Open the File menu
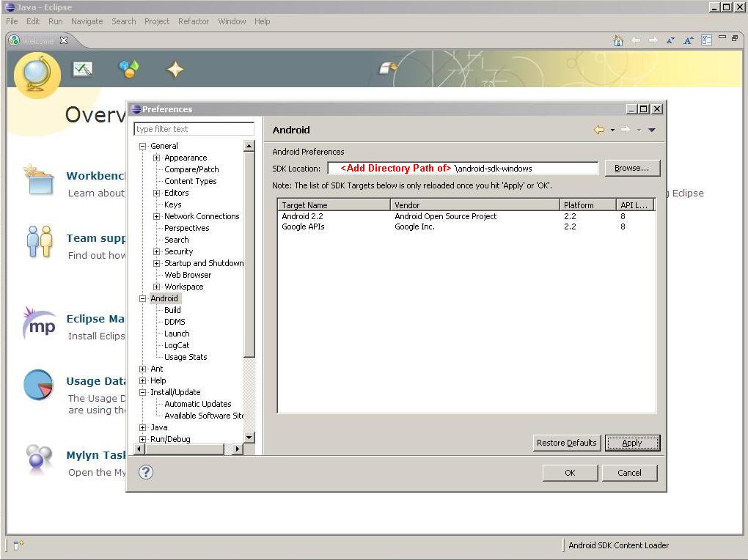This screenshot has width=748, height=560. pos(12,21)
